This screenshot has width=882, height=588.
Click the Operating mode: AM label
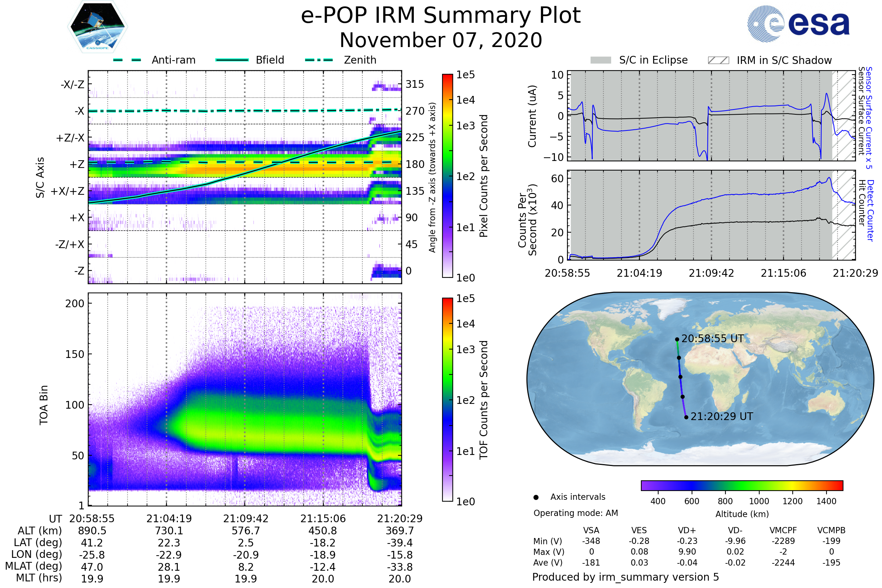576,513
